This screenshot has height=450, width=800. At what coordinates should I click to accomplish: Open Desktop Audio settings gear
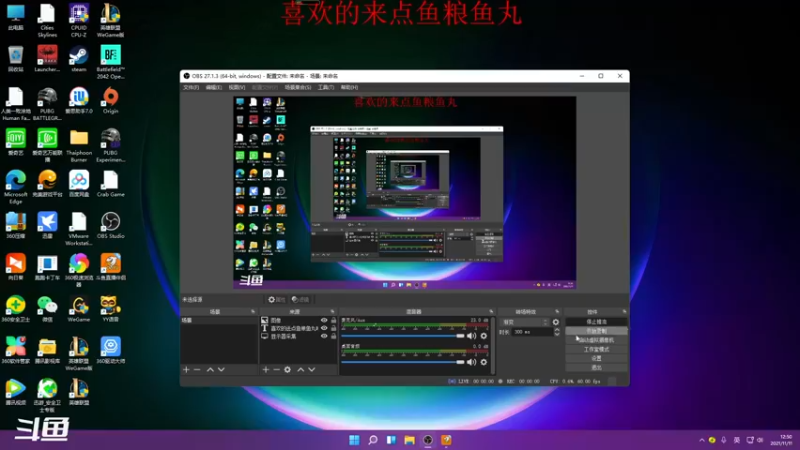point(484,362)
